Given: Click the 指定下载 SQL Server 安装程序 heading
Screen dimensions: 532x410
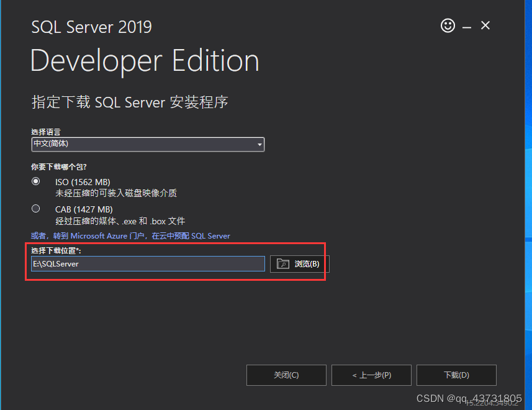Looking at the screenshot, I should click(x=130, y=102).
